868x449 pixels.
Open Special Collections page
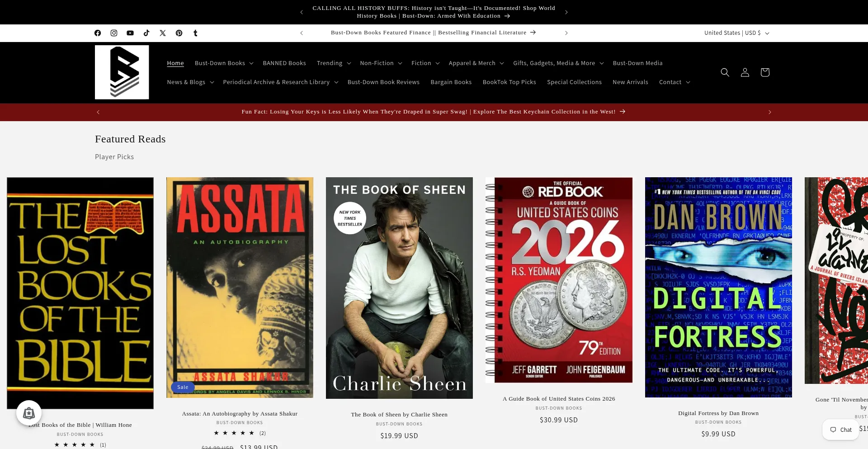(574, 82)
